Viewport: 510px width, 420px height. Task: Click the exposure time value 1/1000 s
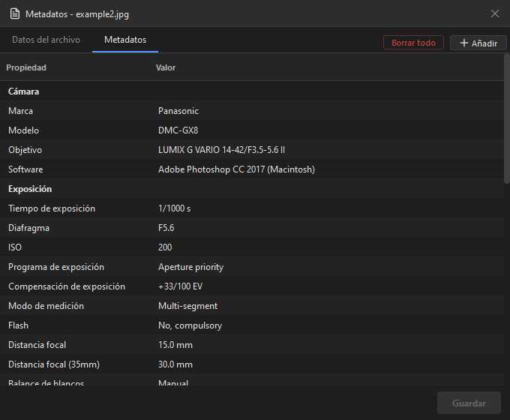[x=174, y=208]
